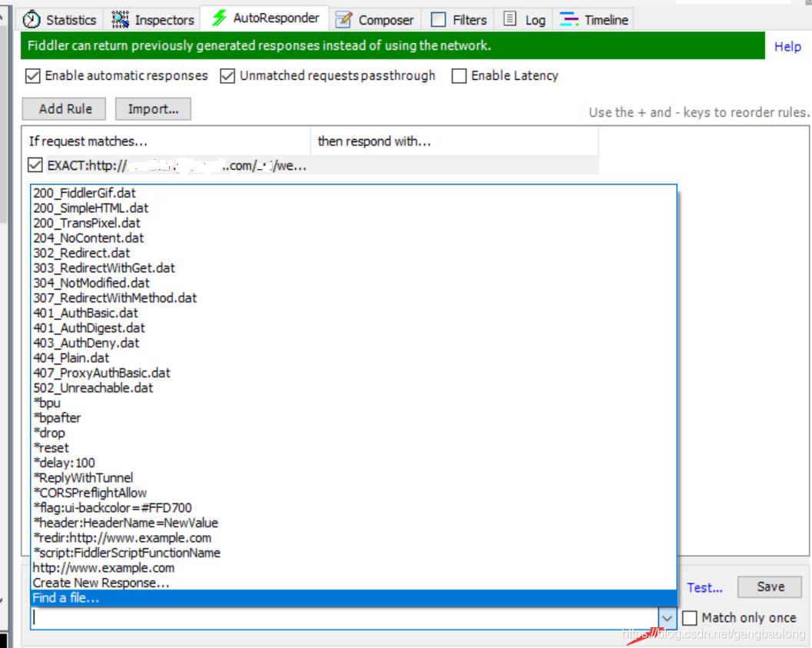
Task: Click the 'then respond with...' column header
Action: 454,141
